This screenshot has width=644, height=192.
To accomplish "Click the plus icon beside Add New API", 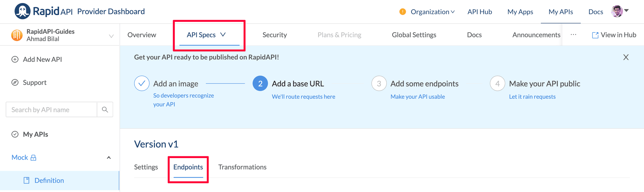I will 15,60.
